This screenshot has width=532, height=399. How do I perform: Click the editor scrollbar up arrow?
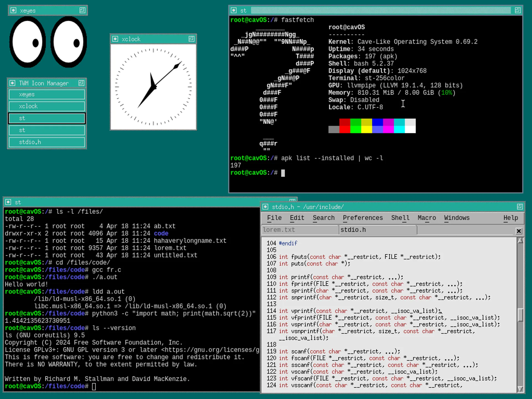(520, 241)
